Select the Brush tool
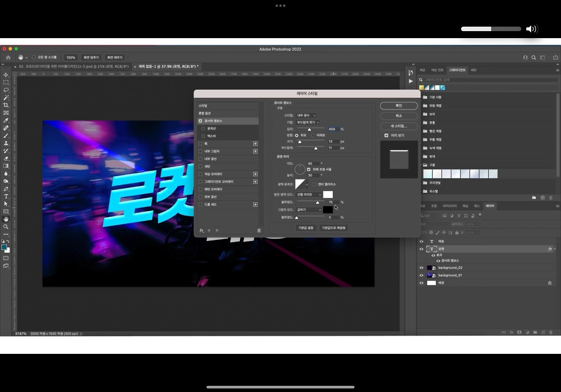This screenshot has width=561, height=392. pyautogui.click(x=6, y=135)
